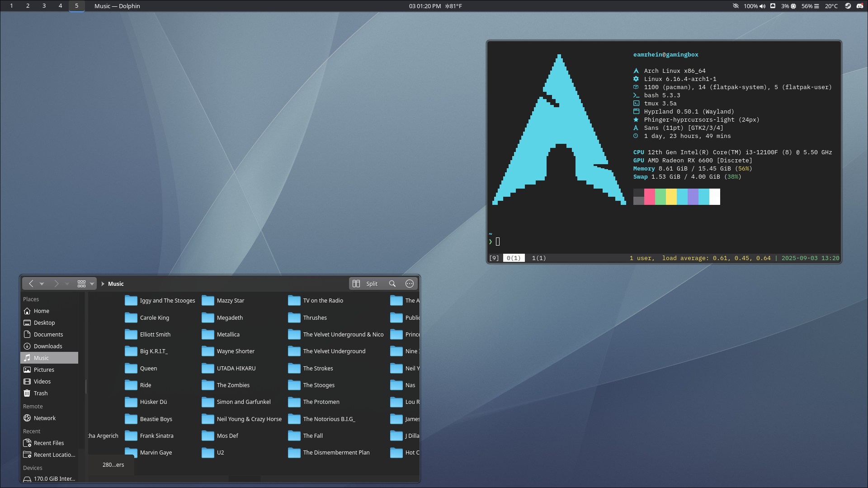868x488 pixels.
Task: Toggle the crossed-eye idle inhibitor icon
Action: [736, 6]
